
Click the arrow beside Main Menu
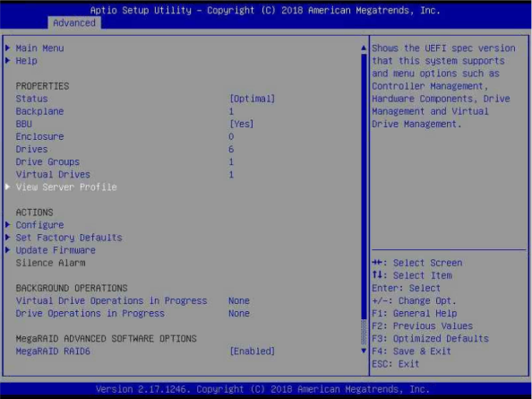8,48
